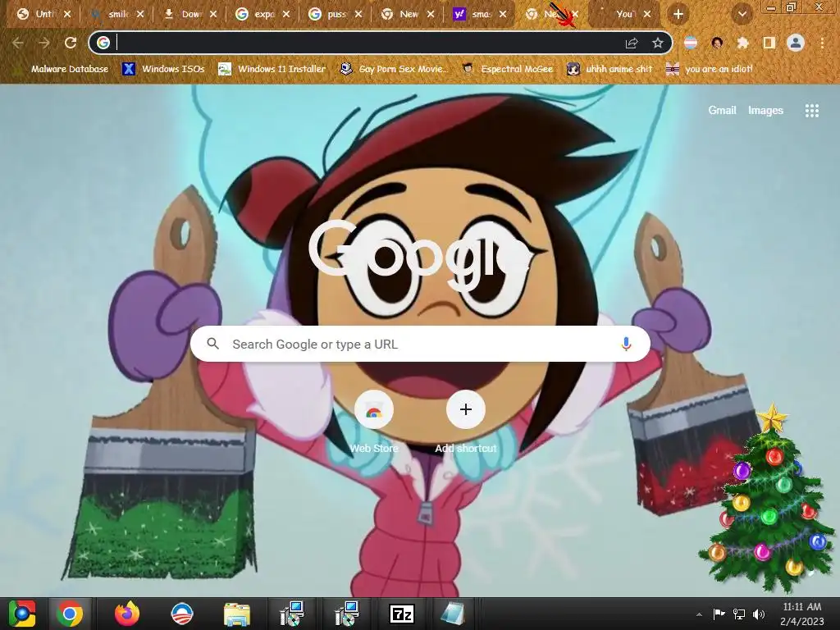Image resolution: width=840 pixels, height=630 pixels.
Task: Open the network tray icon
Action: (x=739, y=614)
